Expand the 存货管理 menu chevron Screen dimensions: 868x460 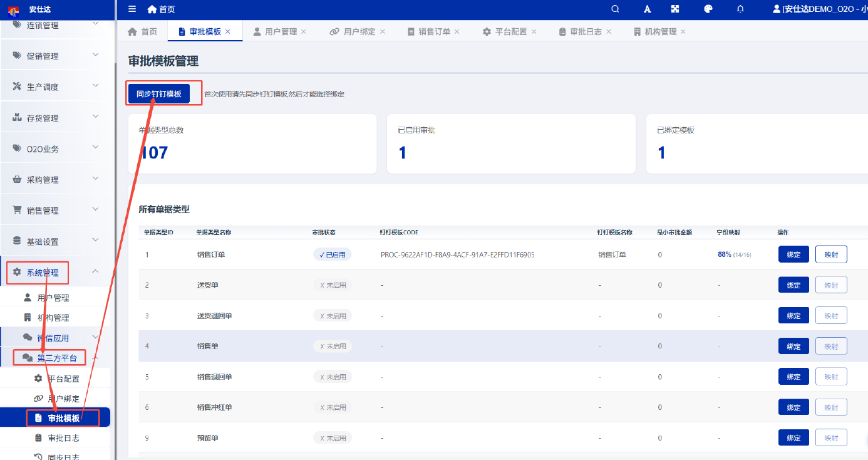(96, 117)
